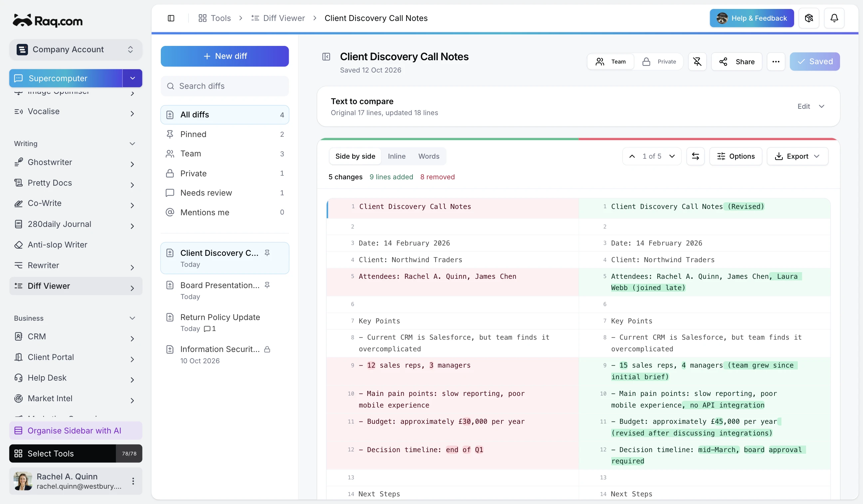Open the Pinned diffs filter
The image size is (863, 504).
pos(225,134)
